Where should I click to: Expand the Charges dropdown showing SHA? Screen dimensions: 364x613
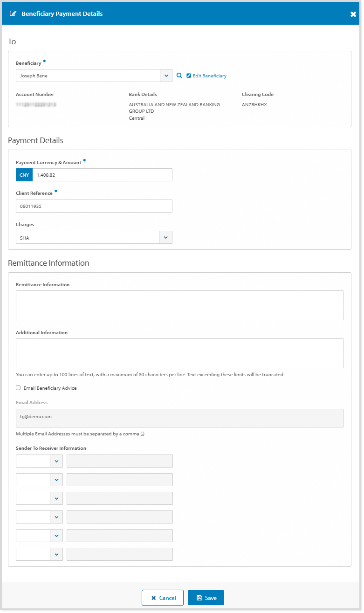tap(166, 237)
